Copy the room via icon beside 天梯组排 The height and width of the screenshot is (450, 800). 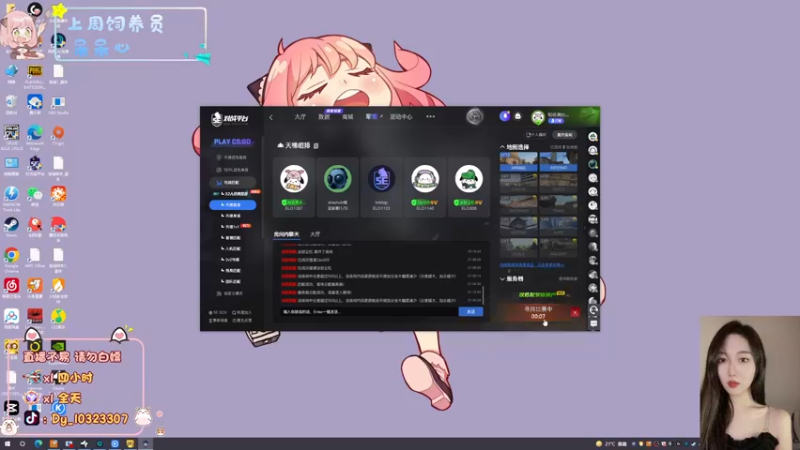[316, 146]
